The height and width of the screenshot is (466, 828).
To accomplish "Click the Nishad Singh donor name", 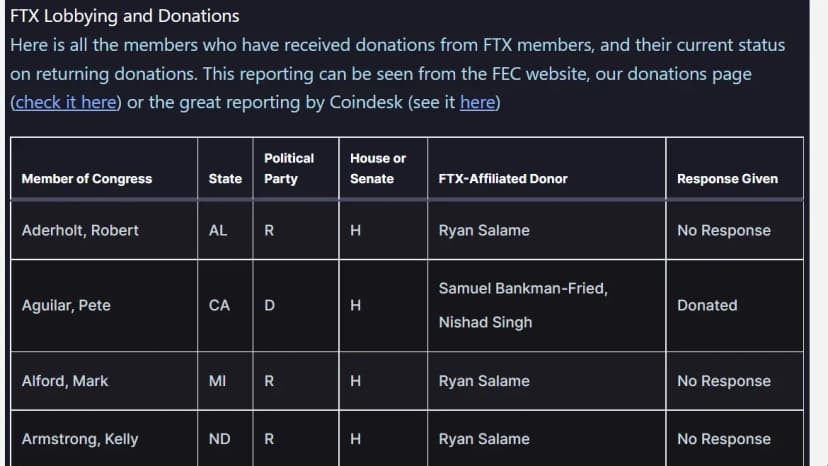I will coord(485,322).
